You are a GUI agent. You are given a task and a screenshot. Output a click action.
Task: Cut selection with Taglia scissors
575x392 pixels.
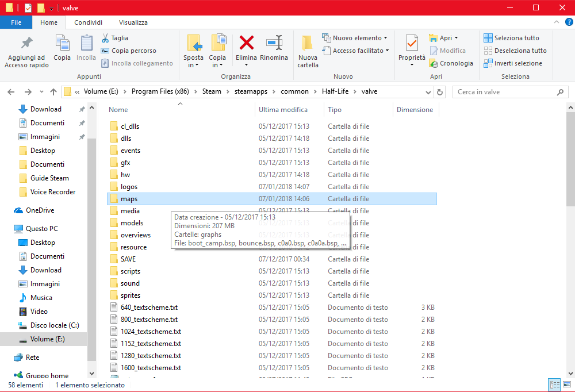pyautogui.click(x=115, y=38)
